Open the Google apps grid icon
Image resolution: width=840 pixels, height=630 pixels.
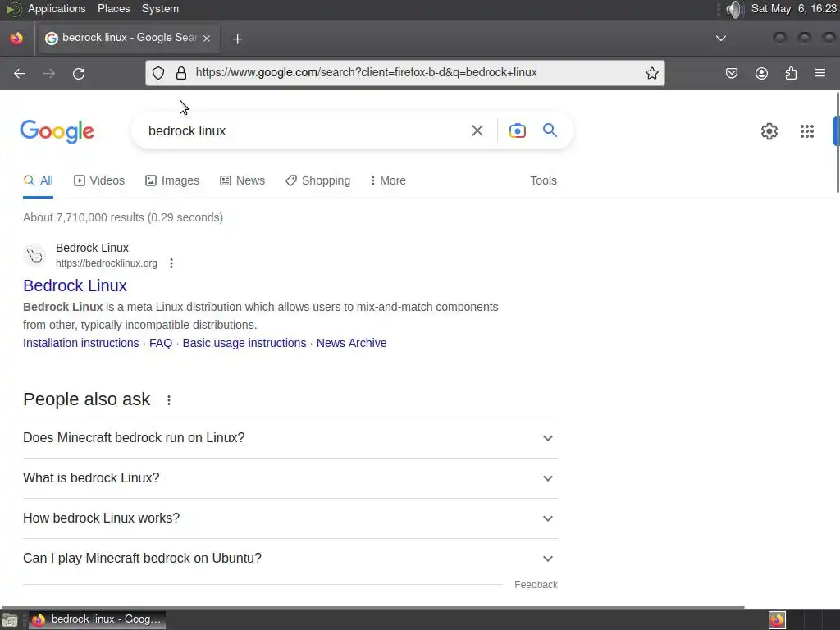[x=807, y=131]
